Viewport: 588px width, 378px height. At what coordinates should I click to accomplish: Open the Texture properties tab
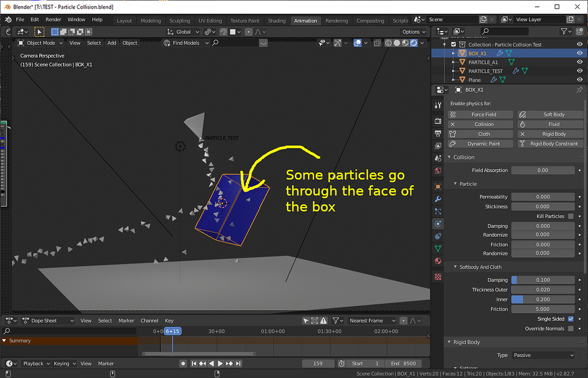pos(438,277)
